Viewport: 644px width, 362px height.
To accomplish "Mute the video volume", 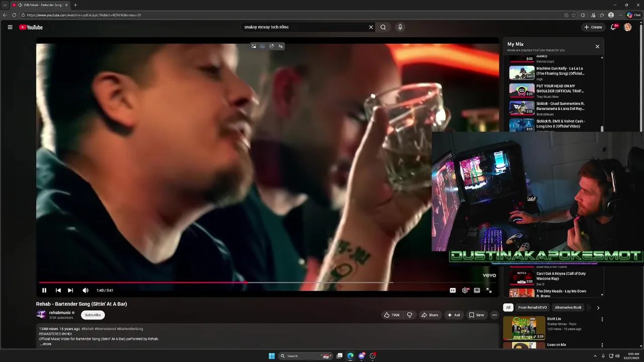I will 85,290.
